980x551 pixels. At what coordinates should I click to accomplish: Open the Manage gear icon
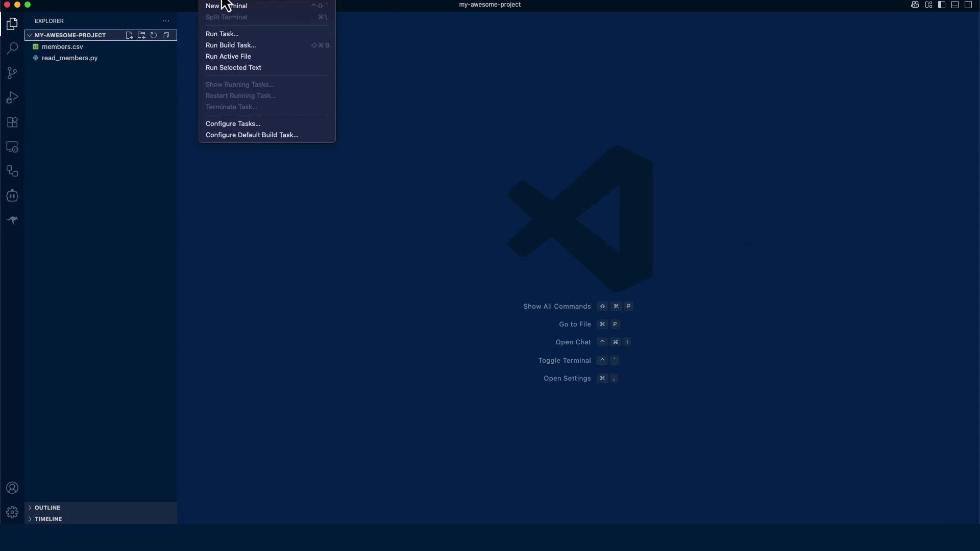[x=12, y=512]
